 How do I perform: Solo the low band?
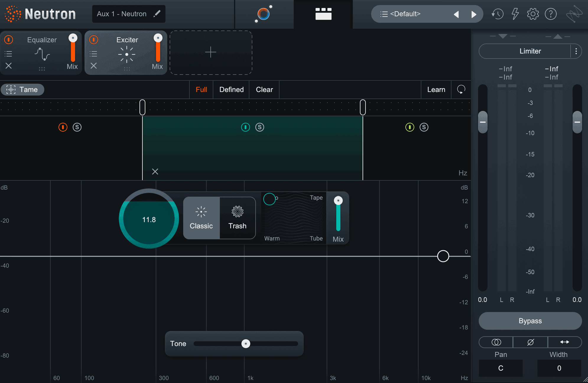pos(77,127)
